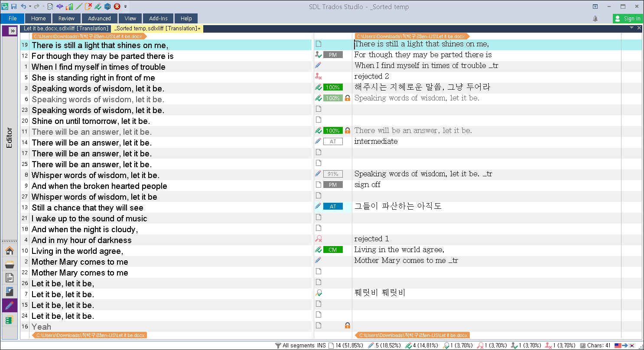Screen dimensions: 644x350
Task: Click the document with red X icon
Action: [88, 6]
